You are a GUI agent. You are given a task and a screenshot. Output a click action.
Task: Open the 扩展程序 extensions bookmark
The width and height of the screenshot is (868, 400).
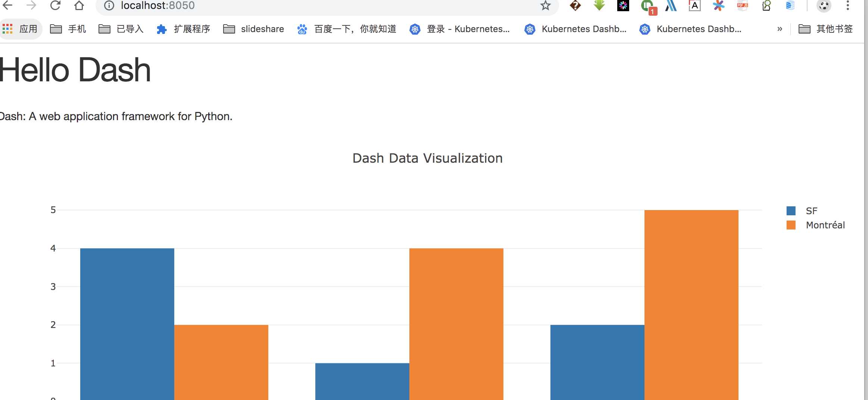[x=183, y=29]
